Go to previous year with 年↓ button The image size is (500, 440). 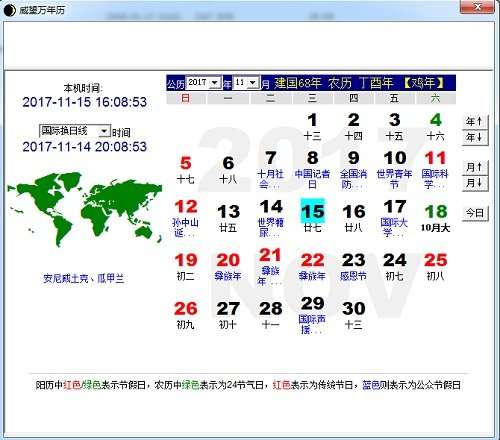click(x=475, y=137)
